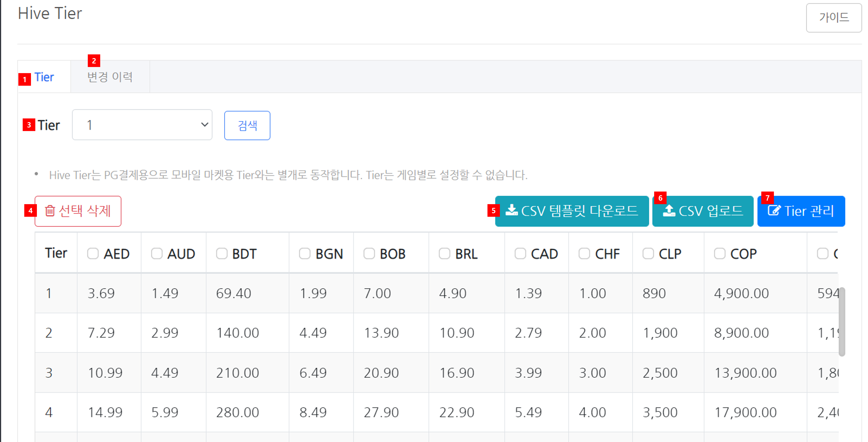Screen dimensions: 868x442
Task: Click the upload icon on CSV 업로드
Action: 669,210
